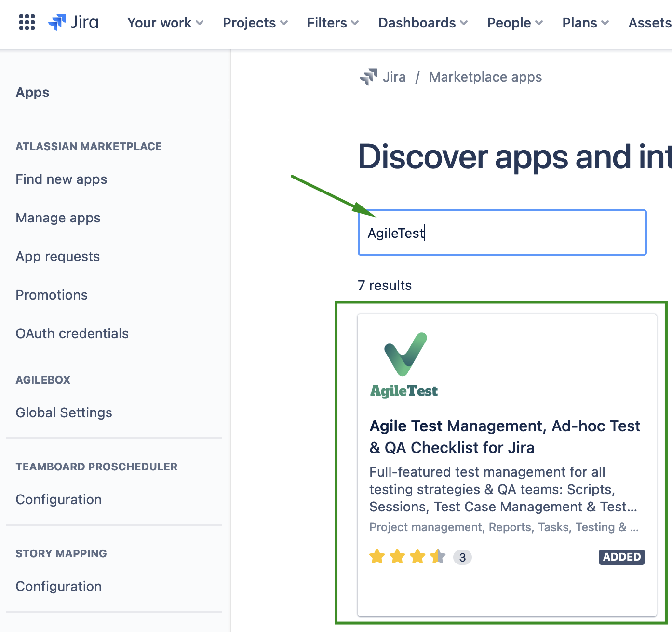Open the Plans dropdown menu

point(586,23)
